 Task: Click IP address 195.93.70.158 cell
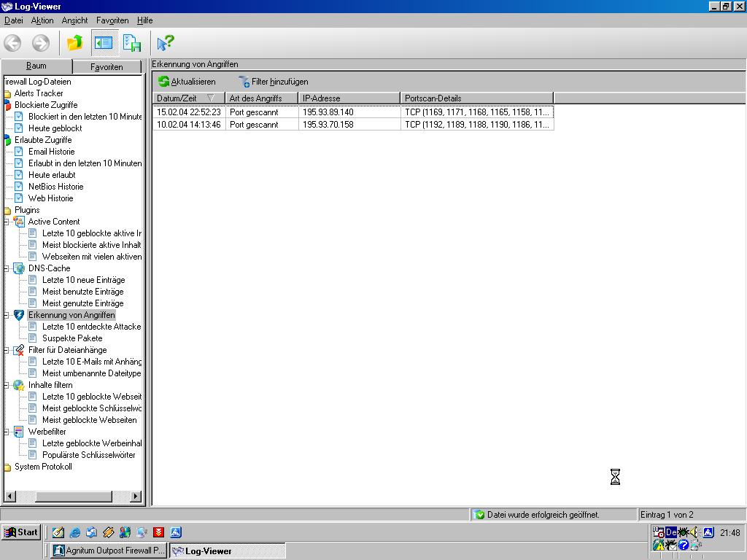(x=349, y=124)
